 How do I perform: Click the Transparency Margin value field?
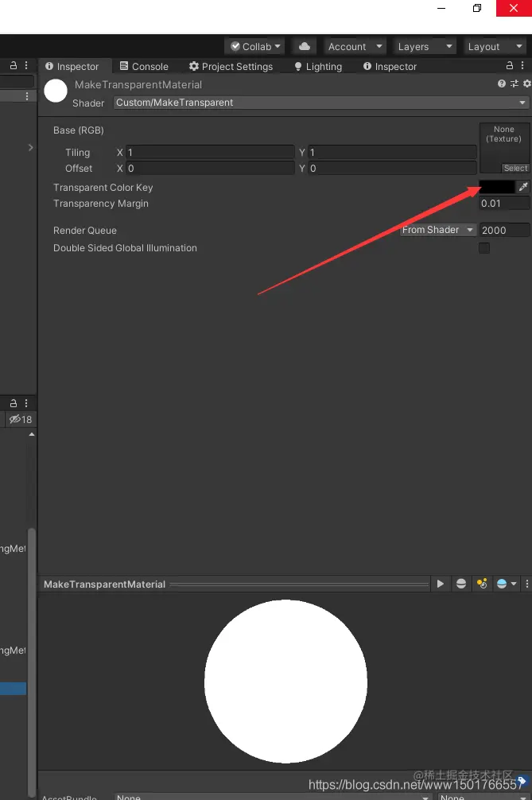pos(504,203)
